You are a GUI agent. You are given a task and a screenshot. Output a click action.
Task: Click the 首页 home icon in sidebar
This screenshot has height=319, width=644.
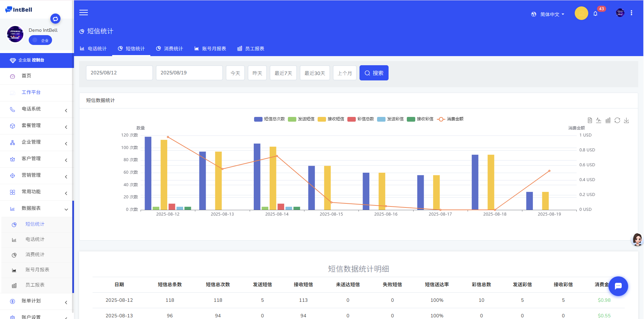click(13, 76)
